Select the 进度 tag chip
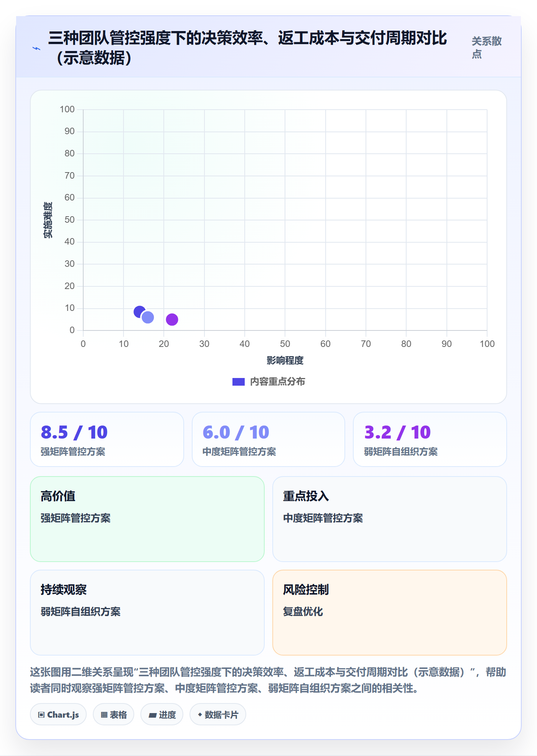Screen dimensions: 537x756 (162, 715)
